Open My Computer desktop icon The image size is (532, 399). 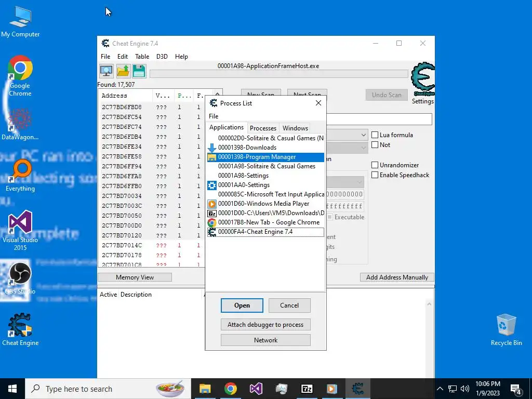tap(20, 22)
